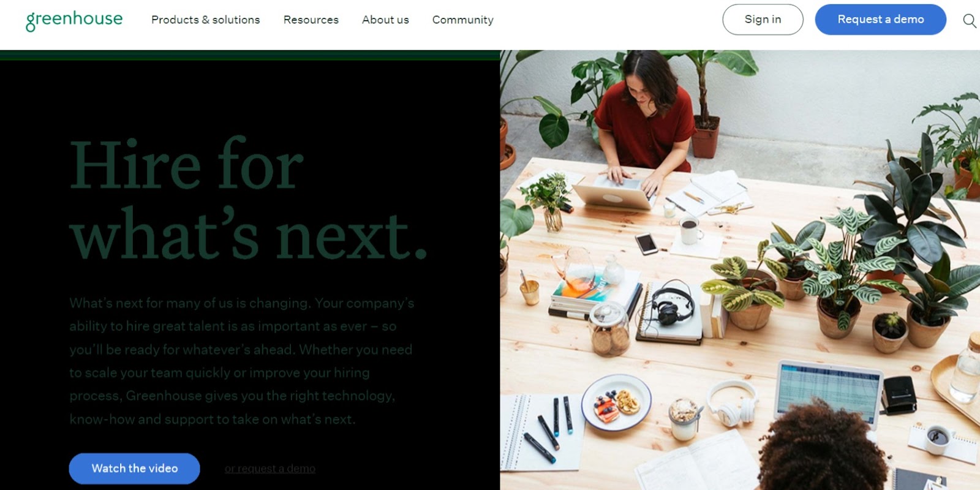Image resolution: width=980 pixels, height=490 pixels.
Task: Open the search magnifier icon
Action: pyautogui.click(x=969, y=20)
